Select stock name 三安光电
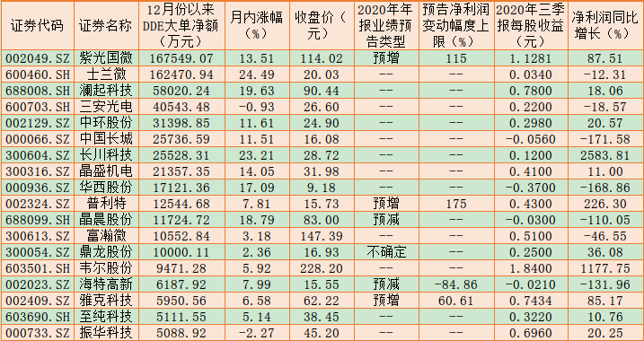 click(x=106, y=107)
